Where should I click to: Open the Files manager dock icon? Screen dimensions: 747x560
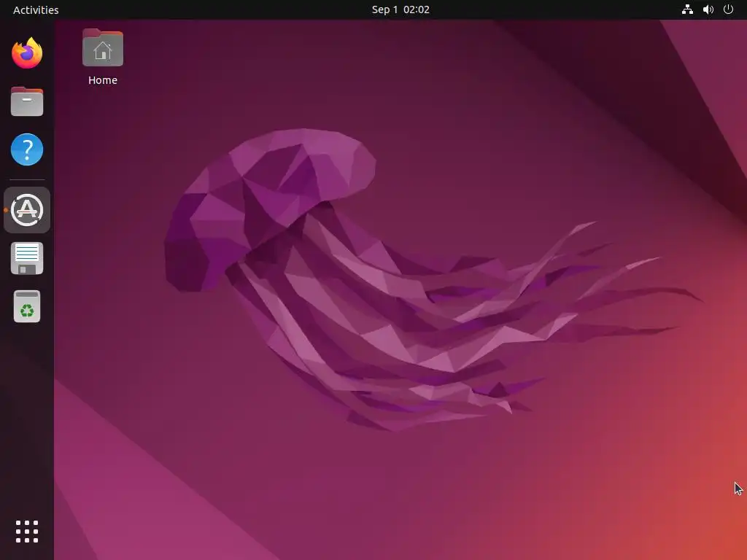(27, 101)
